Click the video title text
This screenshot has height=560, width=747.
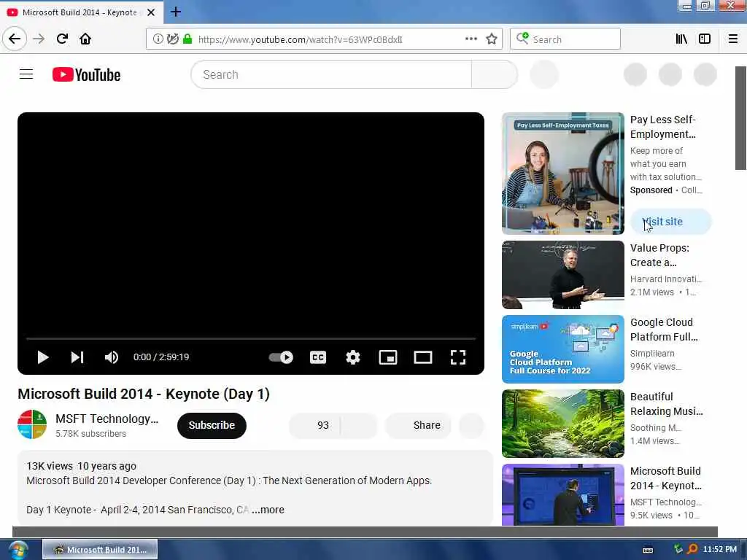click(x=144, y=394)
